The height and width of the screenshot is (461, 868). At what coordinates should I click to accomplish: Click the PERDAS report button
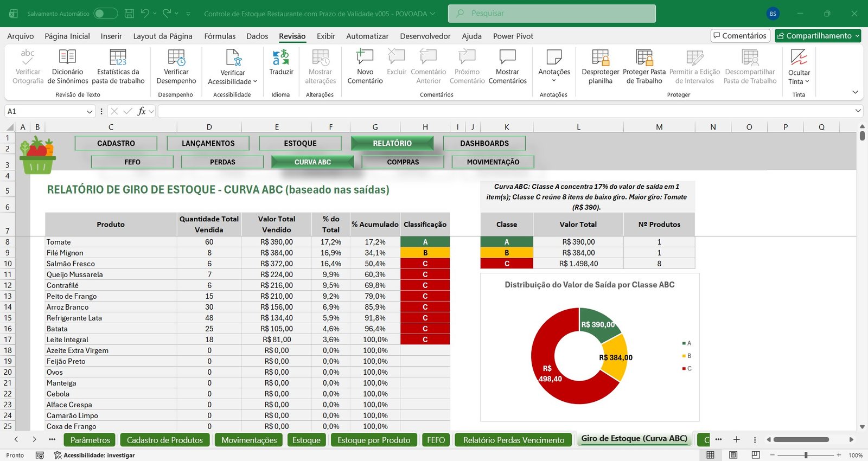[x=222, y=162]
